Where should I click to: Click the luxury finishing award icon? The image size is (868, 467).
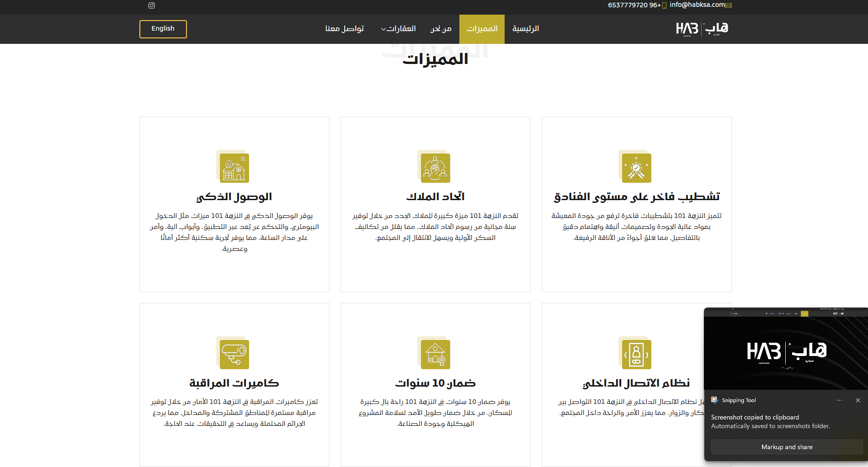(636, 168)
